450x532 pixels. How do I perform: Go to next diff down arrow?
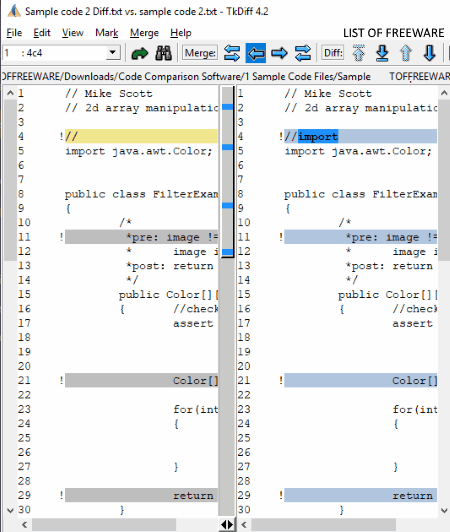coord(430,53)
